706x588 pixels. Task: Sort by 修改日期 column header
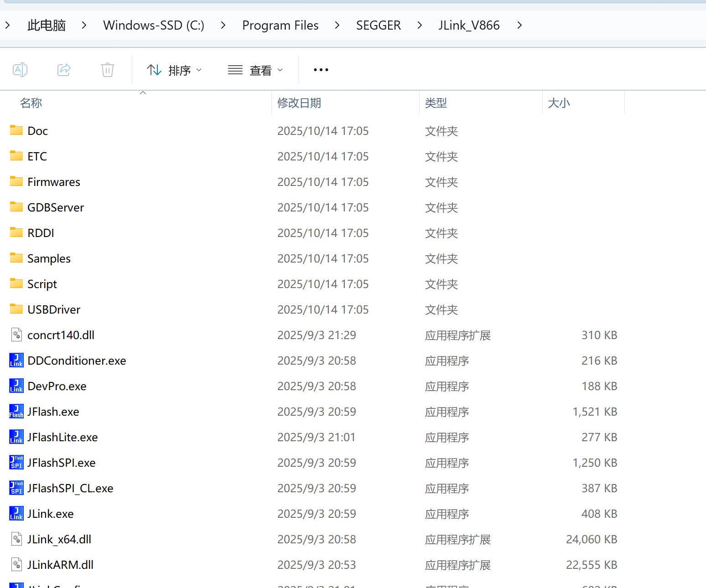[299, 103]
